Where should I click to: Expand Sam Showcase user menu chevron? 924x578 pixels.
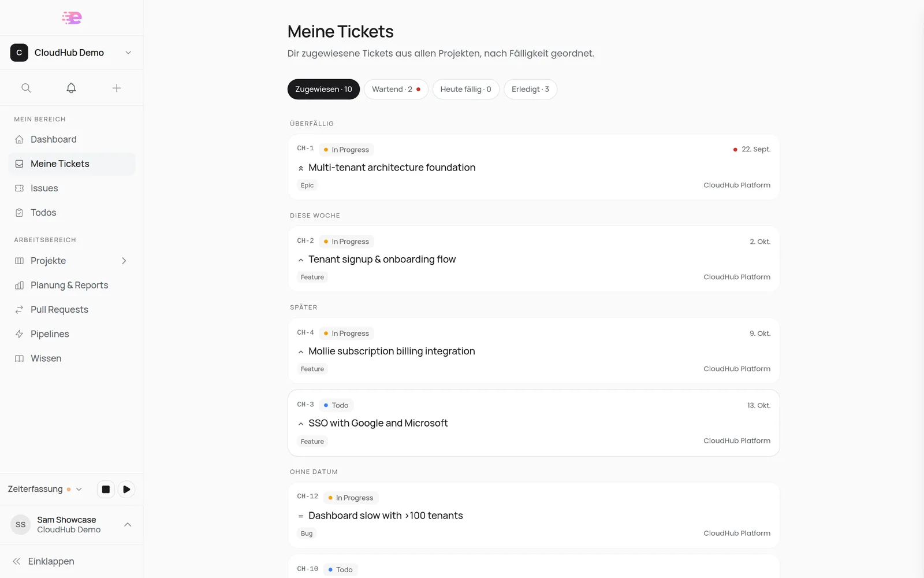point(128,524)
